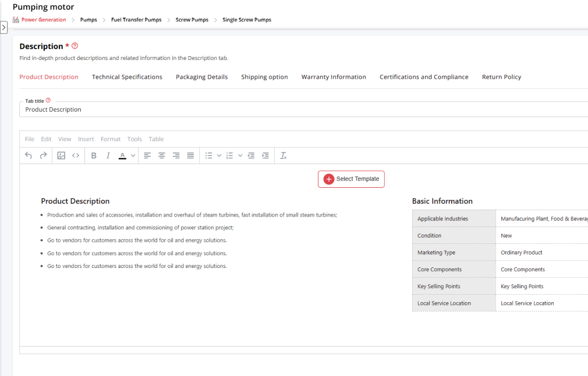This screenshot has width=588, height=376.
Task: Apply the black text color swatch
Action: coord(122,156)
